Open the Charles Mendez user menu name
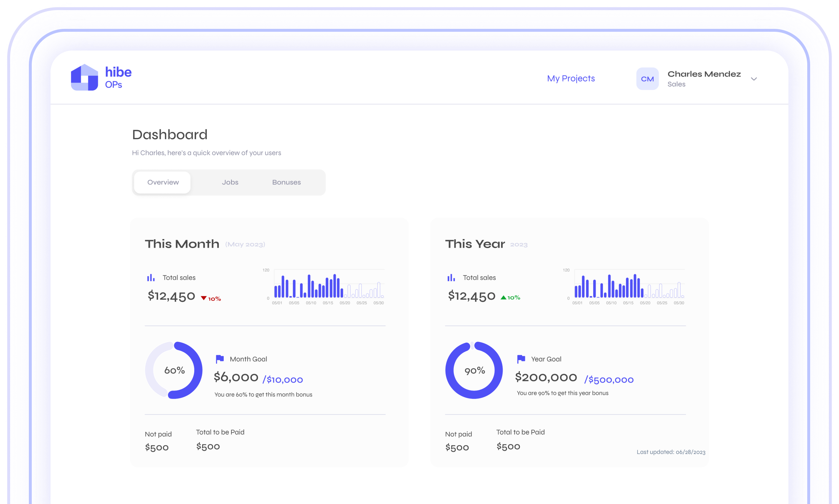The height and width of the screenshot is (504, 839). point(704,74)
